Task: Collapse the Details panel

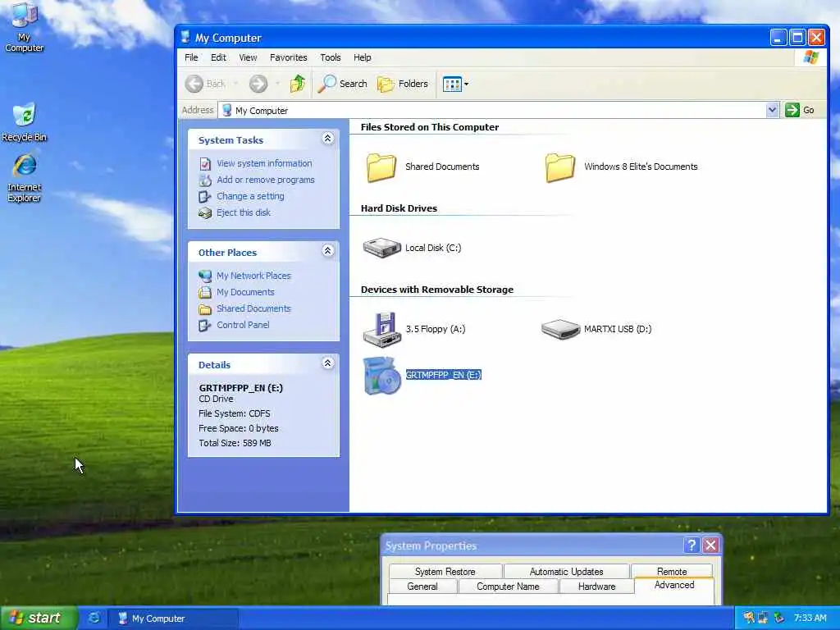Action: 328,363
